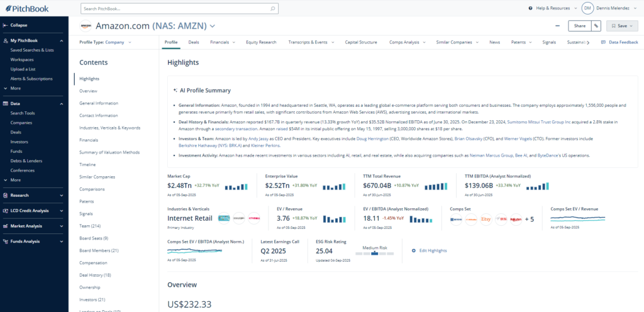Open the three-dot more options menu
The height and width of the screenshot is (312, 644).
coord(557,26)
